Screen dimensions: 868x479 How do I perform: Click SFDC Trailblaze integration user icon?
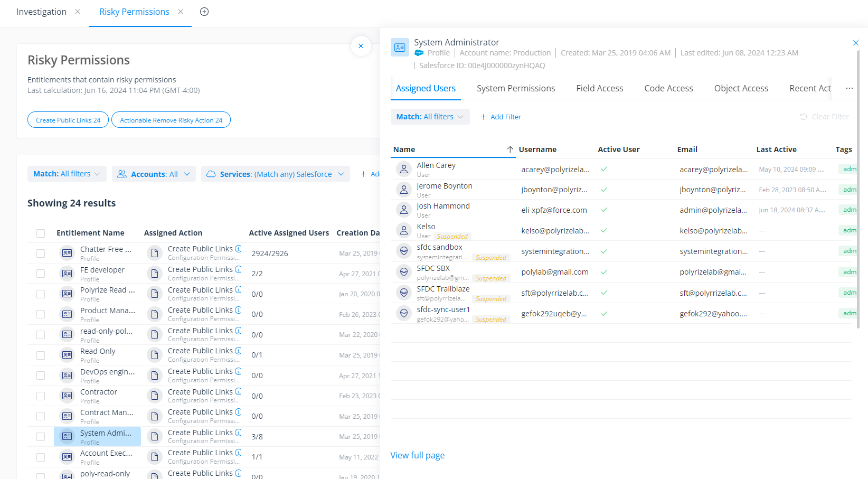[404, 293]
